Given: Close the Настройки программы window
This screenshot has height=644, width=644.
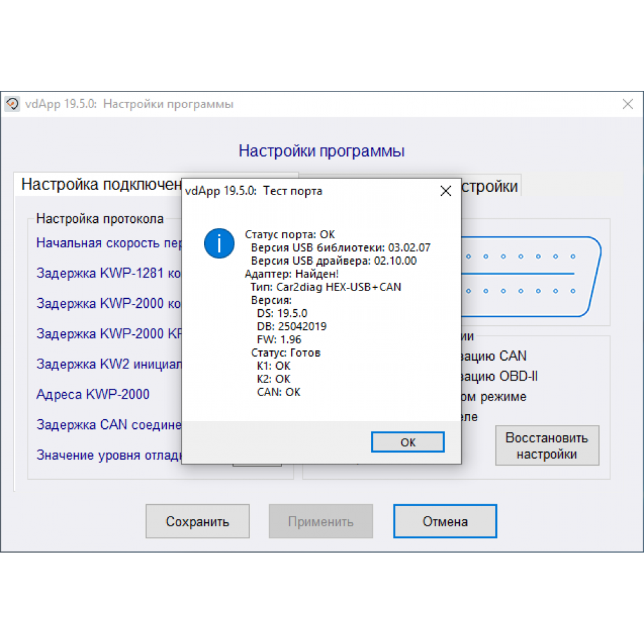Looking at the screenshot, I should (x=627, y=104).
